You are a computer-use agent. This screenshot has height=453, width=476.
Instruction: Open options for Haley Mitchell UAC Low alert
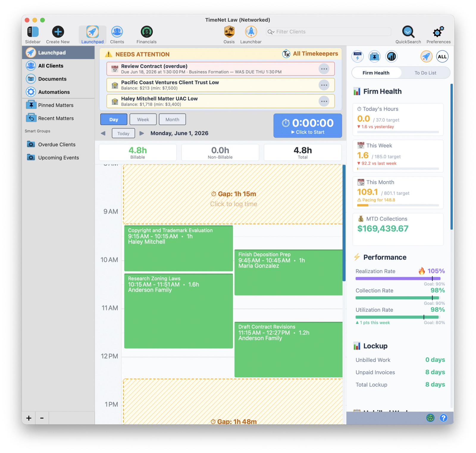pos(324,101)
